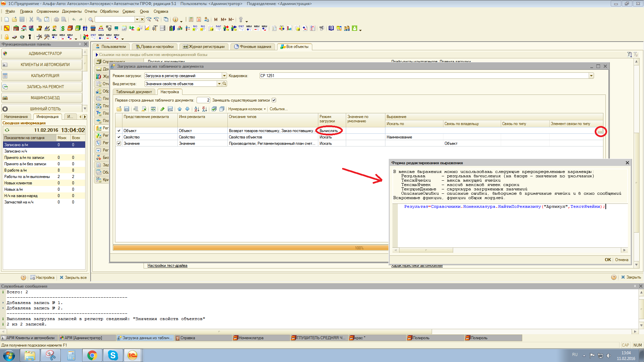This screenshot has height=362, width=644.
Task: Open the Вид регистра dropdown arrow
Action: point(219,84)
